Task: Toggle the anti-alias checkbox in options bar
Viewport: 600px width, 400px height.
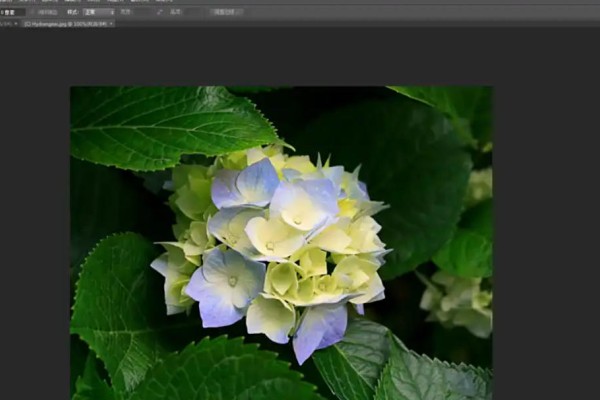Action: 33,13
